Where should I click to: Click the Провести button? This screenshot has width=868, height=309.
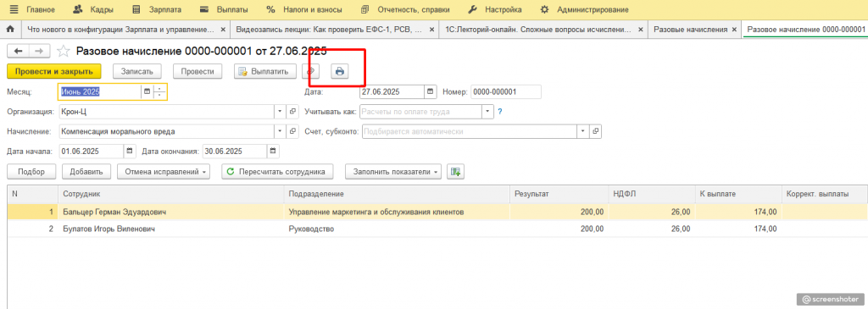(x=197, y=71)
